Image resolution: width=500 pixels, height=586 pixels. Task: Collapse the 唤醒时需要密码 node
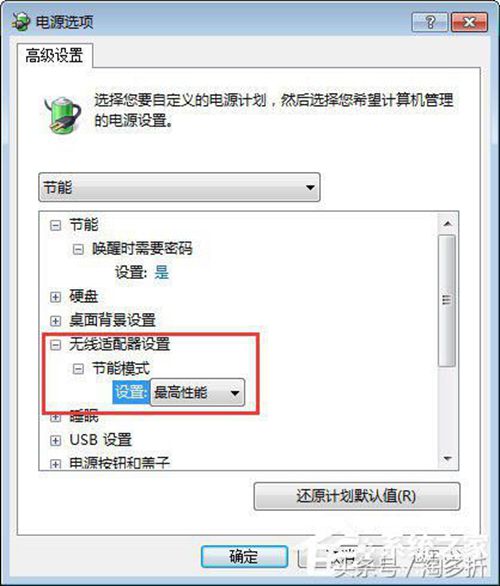tap(78, 249)
